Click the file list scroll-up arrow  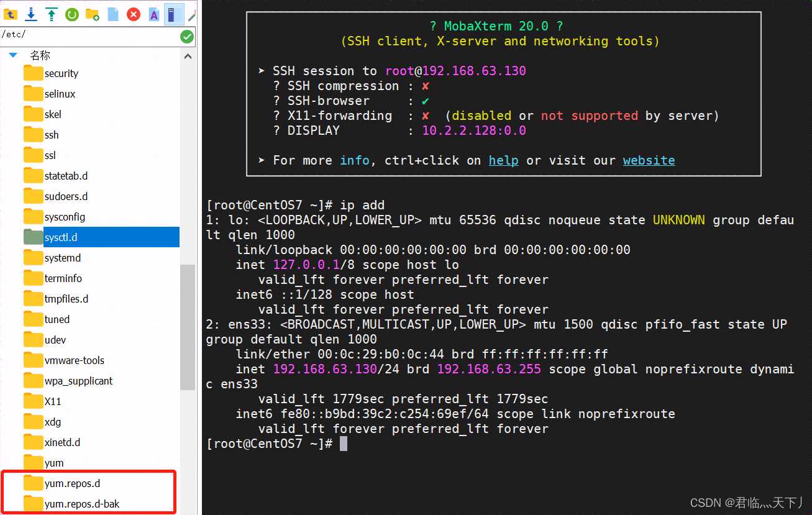tap(188, 56)
